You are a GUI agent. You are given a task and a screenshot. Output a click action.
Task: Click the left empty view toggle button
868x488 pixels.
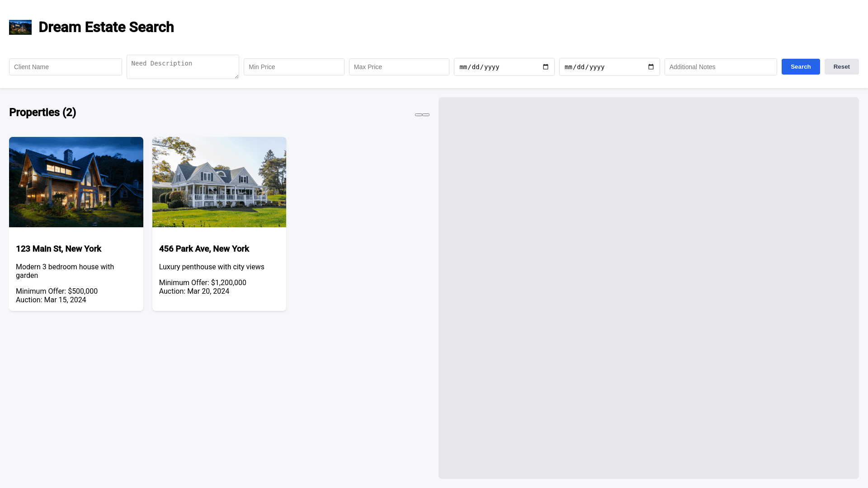[419, 115]
